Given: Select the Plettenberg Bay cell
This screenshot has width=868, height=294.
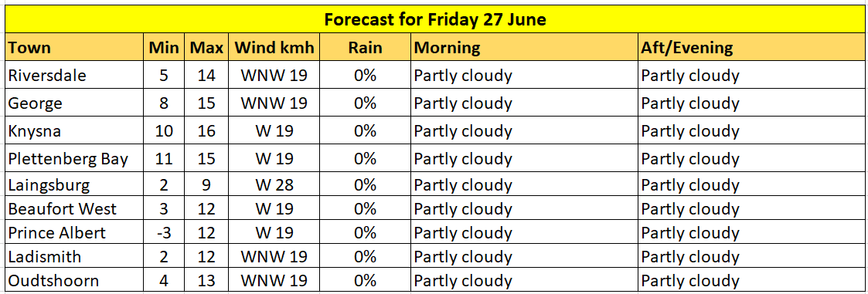Looking at the screenshot, I should 75,159.
